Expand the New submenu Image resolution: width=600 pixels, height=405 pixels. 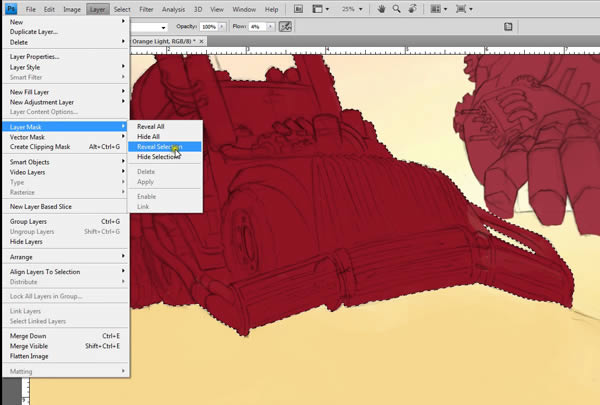click(66, 22)
